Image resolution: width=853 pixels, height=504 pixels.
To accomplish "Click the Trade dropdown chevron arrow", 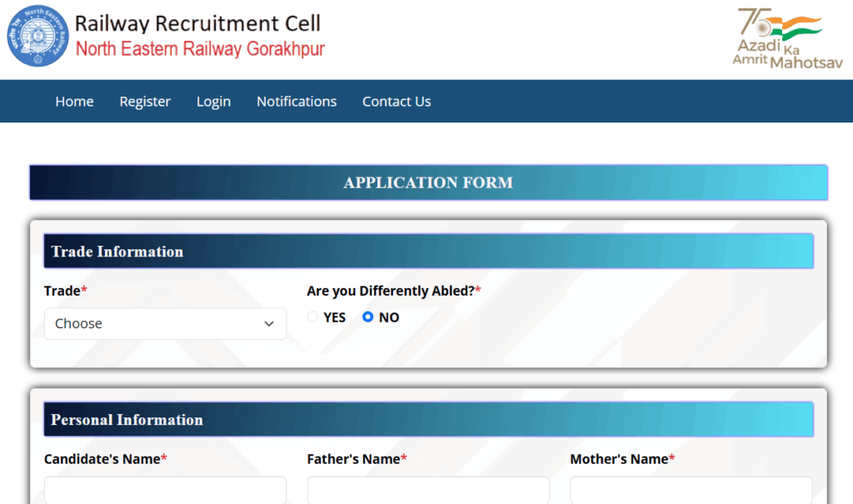I will [269, 324].
